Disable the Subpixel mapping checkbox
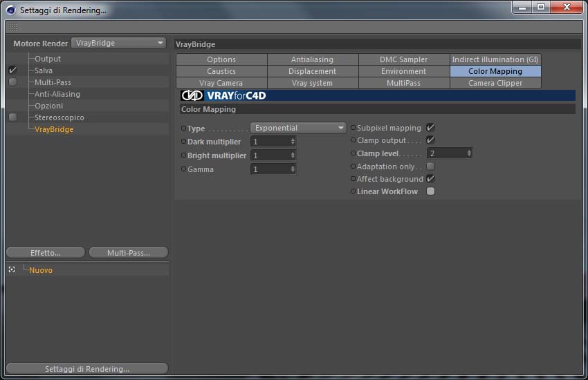588x380 pixels. (430, 127)
